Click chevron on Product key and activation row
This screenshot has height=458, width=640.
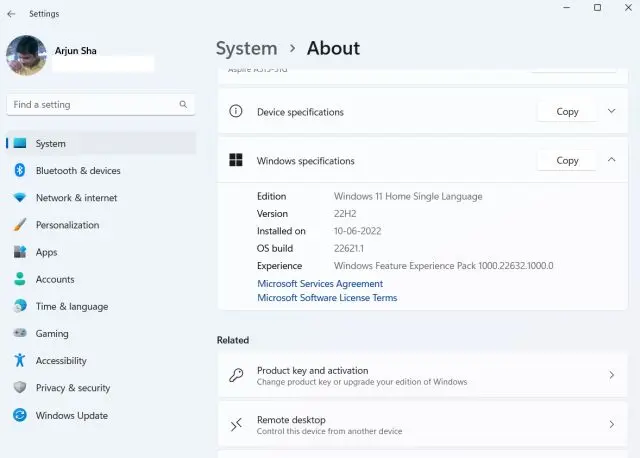tap(611, 375)
